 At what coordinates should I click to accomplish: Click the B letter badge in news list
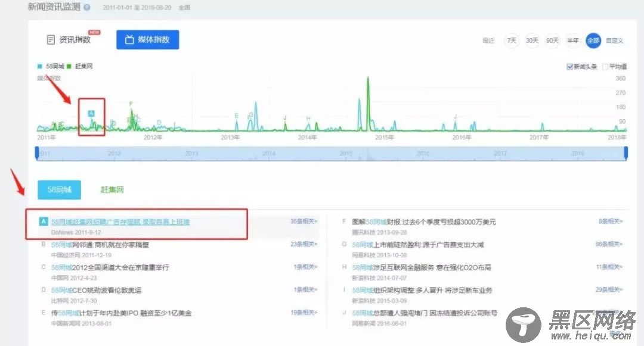[x=43, y=244]
